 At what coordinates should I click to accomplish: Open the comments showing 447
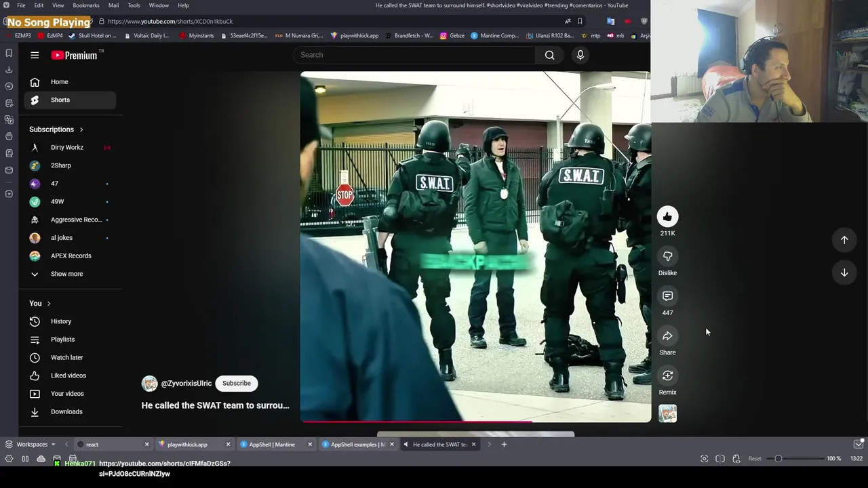pyautogui.click(x=667, y=296)
